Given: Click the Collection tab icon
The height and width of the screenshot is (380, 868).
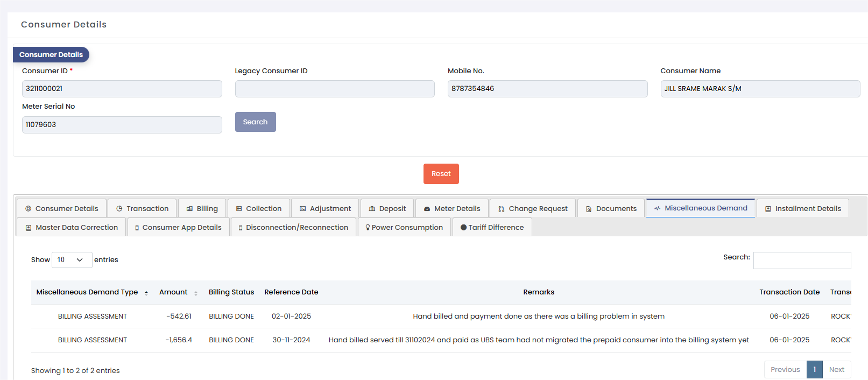Looking at the screenshot, I should (239, 209).
